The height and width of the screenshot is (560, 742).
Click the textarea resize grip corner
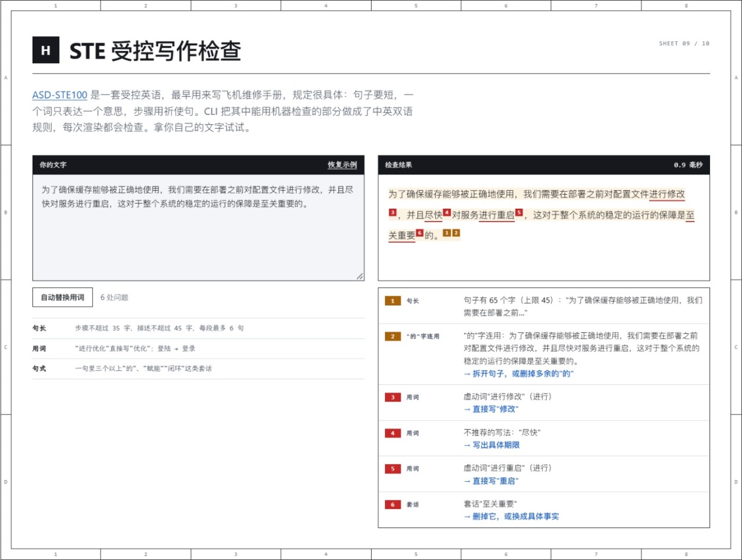tap(360, 277)
